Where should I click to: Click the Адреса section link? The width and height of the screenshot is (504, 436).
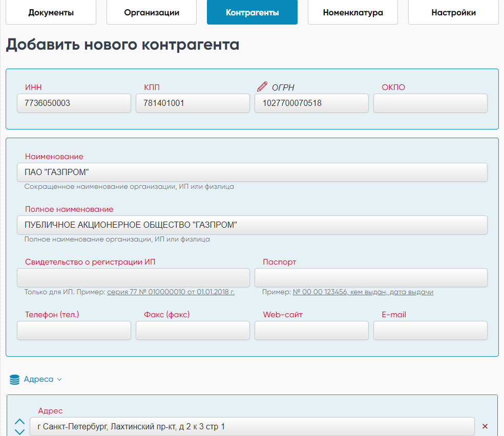[38, 379]
